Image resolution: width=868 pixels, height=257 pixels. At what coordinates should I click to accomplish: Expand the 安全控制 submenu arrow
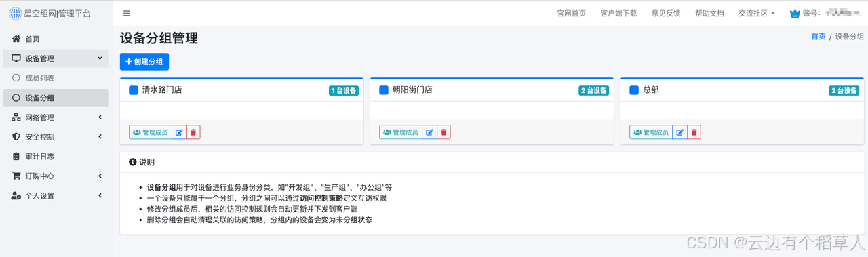coord(100,137)
